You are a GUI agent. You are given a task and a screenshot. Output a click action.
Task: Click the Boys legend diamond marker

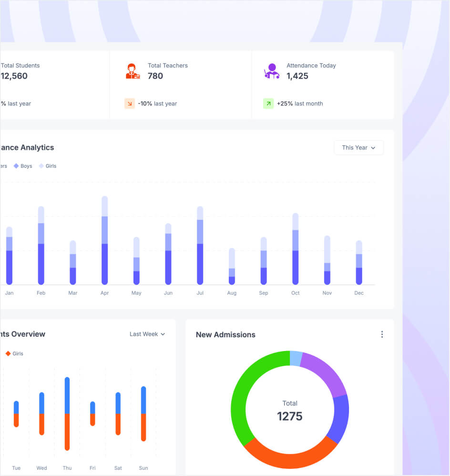click(16, 166)
